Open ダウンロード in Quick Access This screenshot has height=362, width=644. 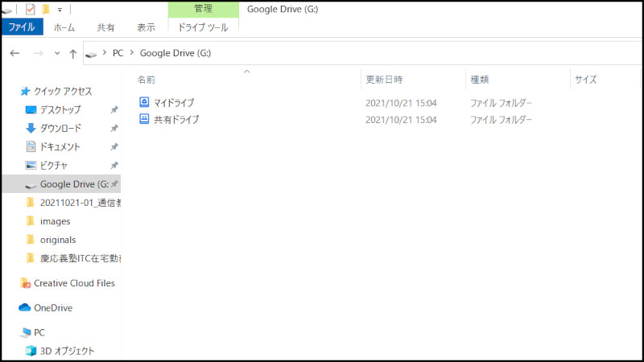click(x=60, y=128)
